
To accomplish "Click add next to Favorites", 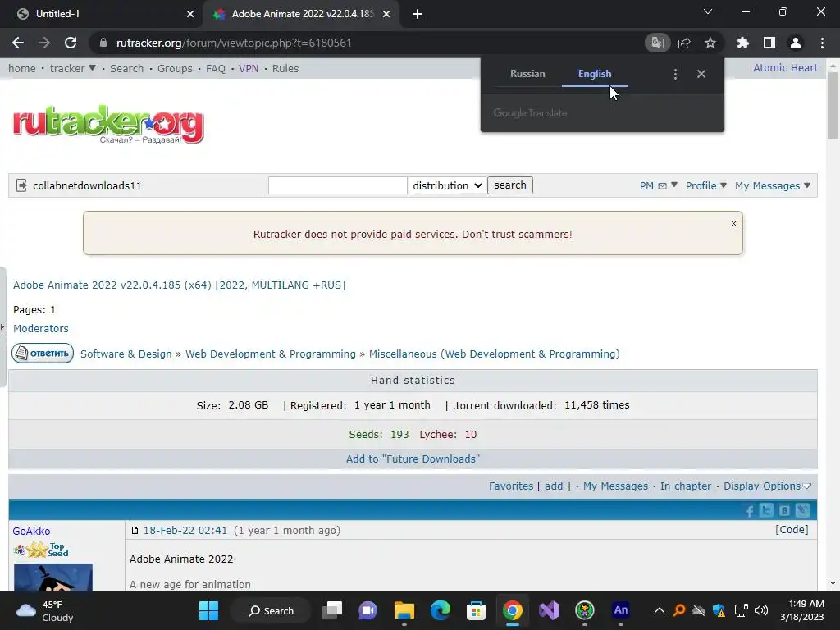I will 554,486.
